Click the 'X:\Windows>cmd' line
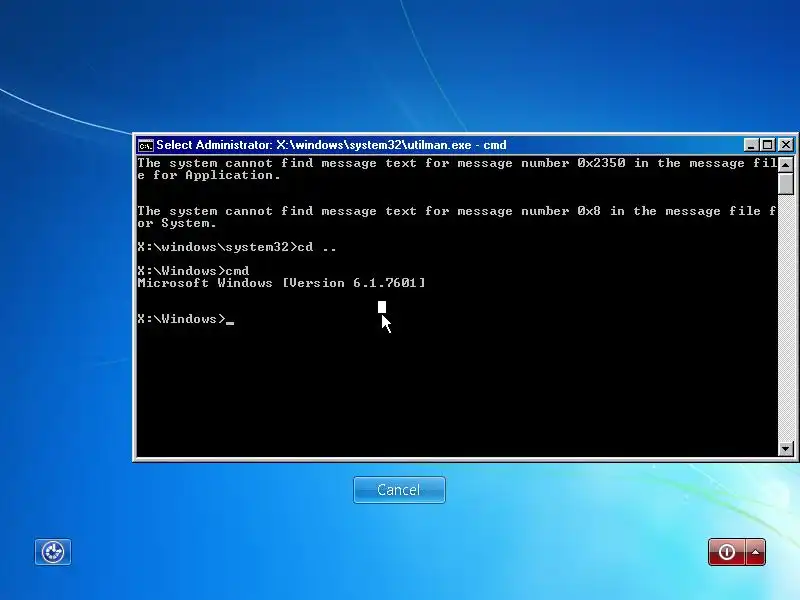Screen dimensions: 800x600 (x=193, y=271)
